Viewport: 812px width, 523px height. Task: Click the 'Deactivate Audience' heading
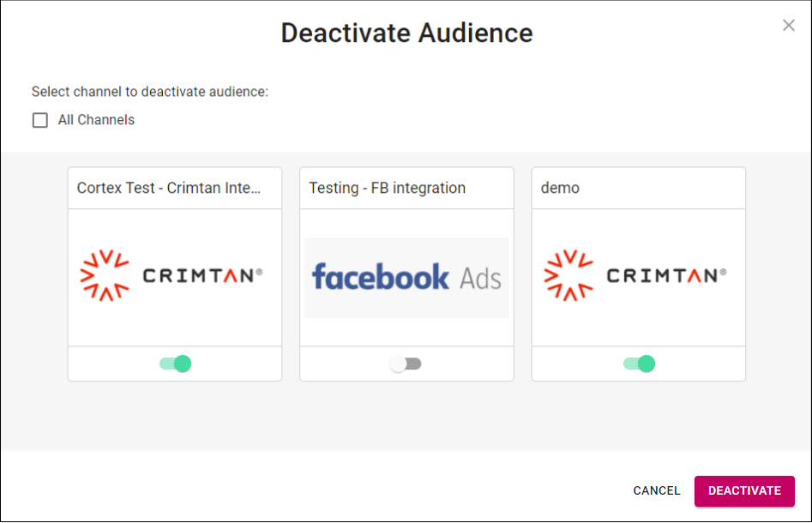(406, 33)
